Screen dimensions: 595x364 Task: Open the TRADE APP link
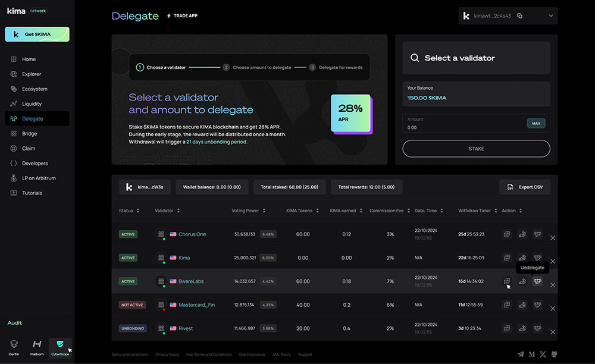pyautogui.click(x=182, y=16)
